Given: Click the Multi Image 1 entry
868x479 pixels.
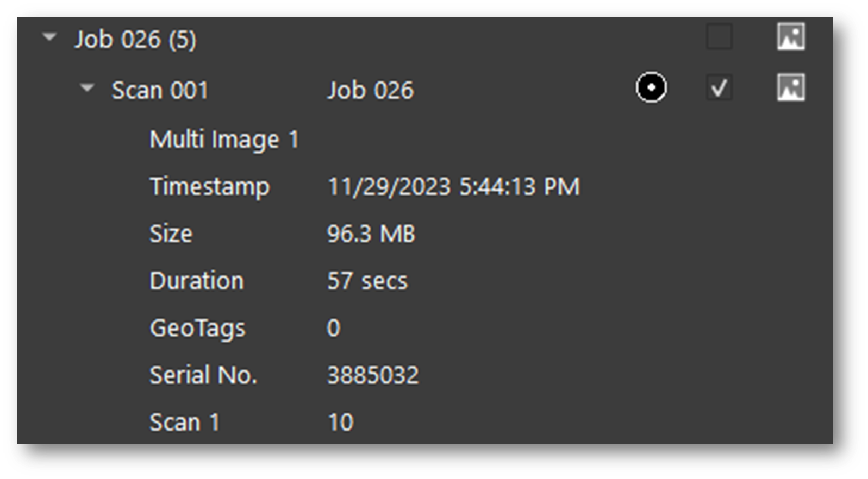Looking at the screenshot, I should [x=224, y=140].
